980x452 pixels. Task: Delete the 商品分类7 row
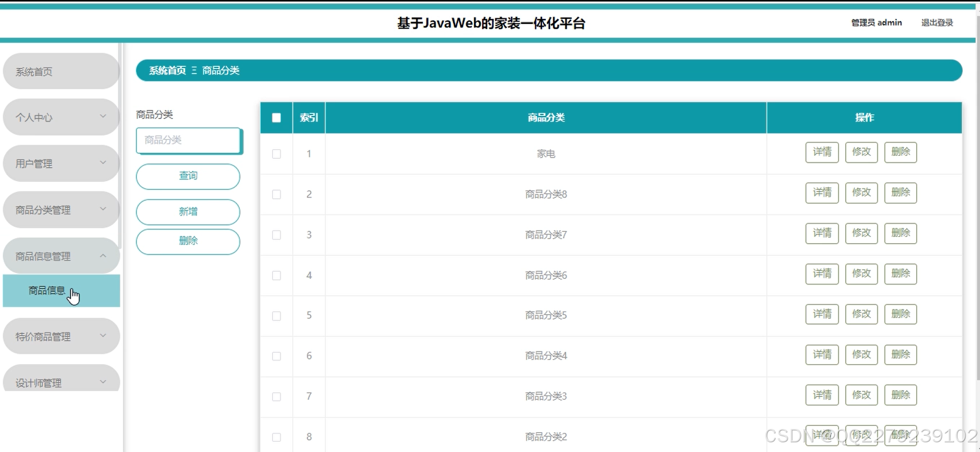(900, 233)
